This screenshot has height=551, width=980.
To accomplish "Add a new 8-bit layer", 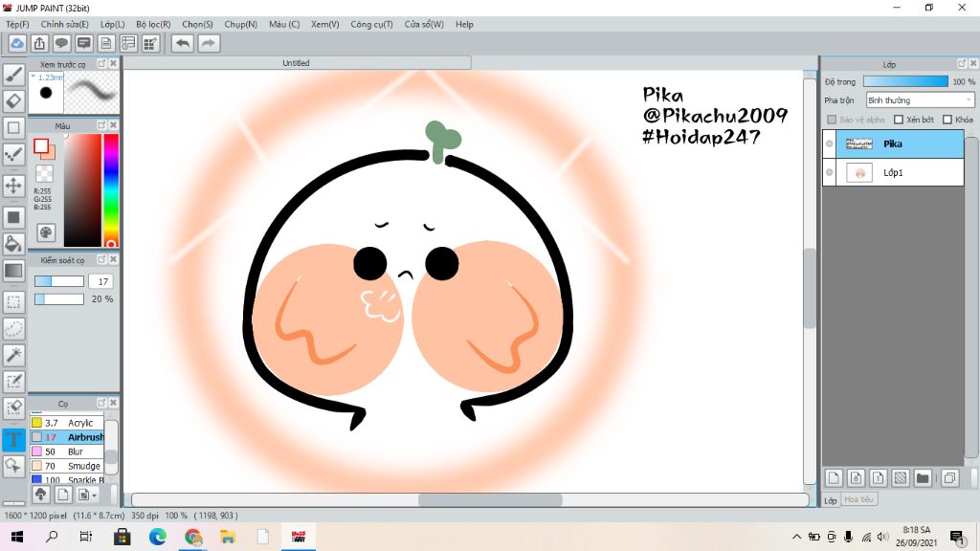I will 857,478.
